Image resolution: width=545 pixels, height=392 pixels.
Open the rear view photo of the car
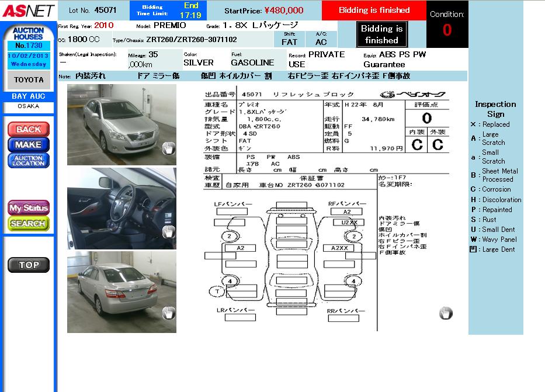point(122,292)
